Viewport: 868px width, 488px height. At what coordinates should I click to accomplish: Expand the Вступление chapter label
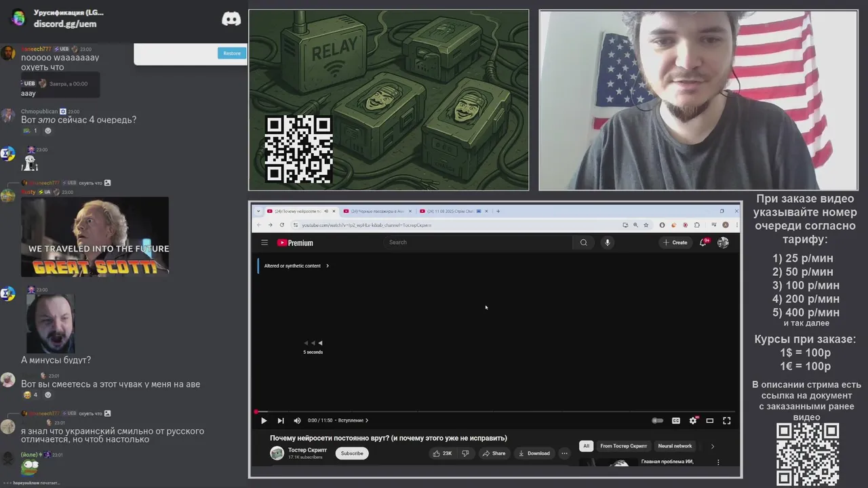coord(353,420)
